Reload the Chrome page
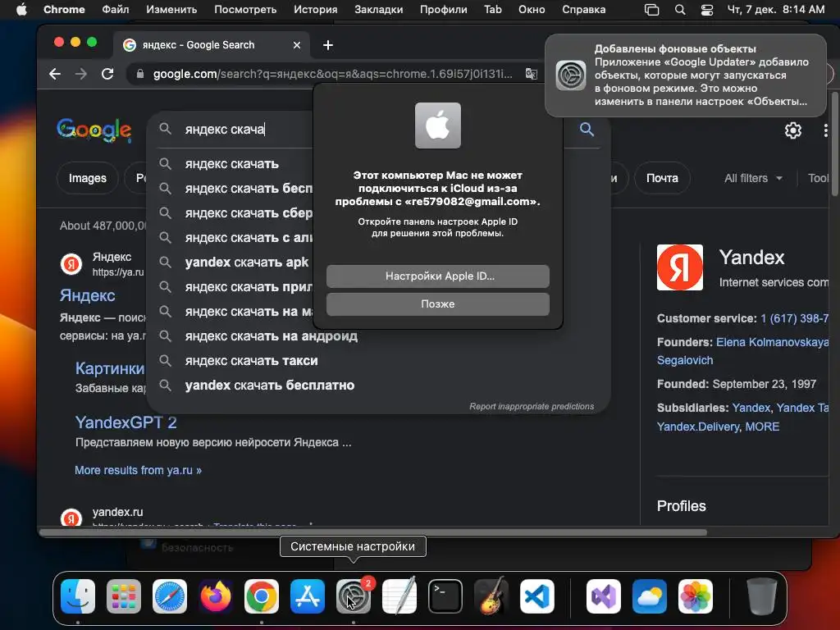Screen dimensions: 840x630 click(x=107, y=74)
